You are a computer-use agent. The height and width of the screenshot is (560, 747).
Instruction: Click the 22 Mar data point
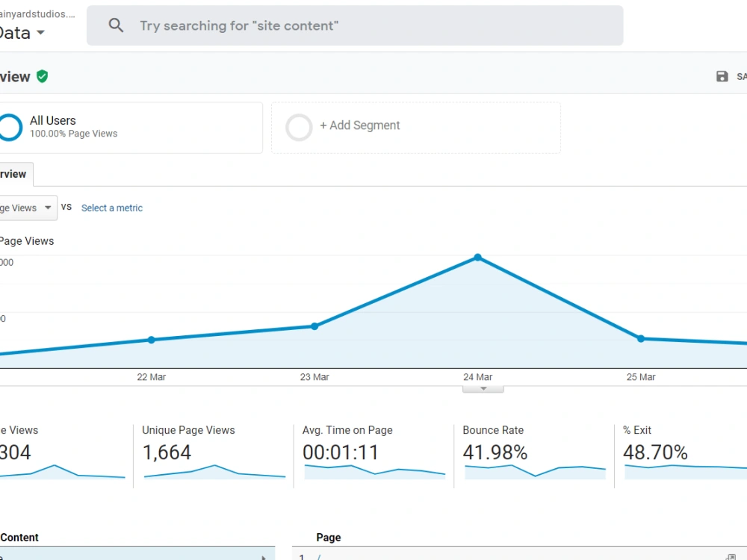pyautogui.click(x=152, y=340)
